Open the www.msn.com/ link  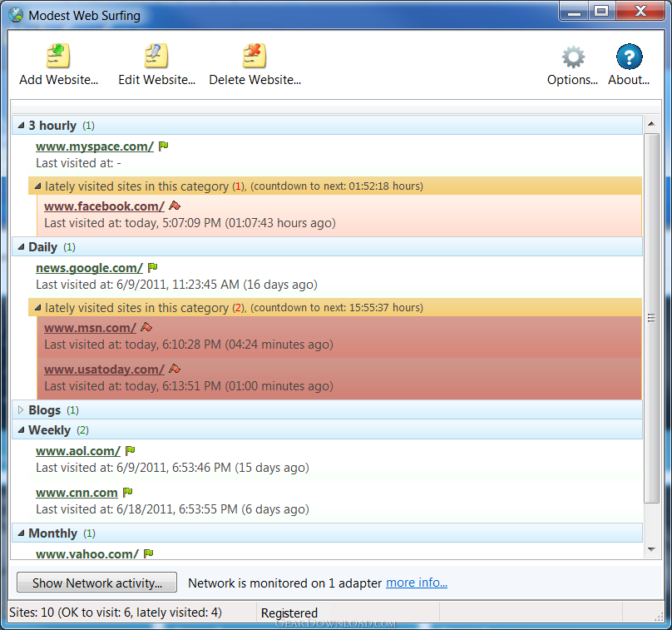tap(90, 328)
